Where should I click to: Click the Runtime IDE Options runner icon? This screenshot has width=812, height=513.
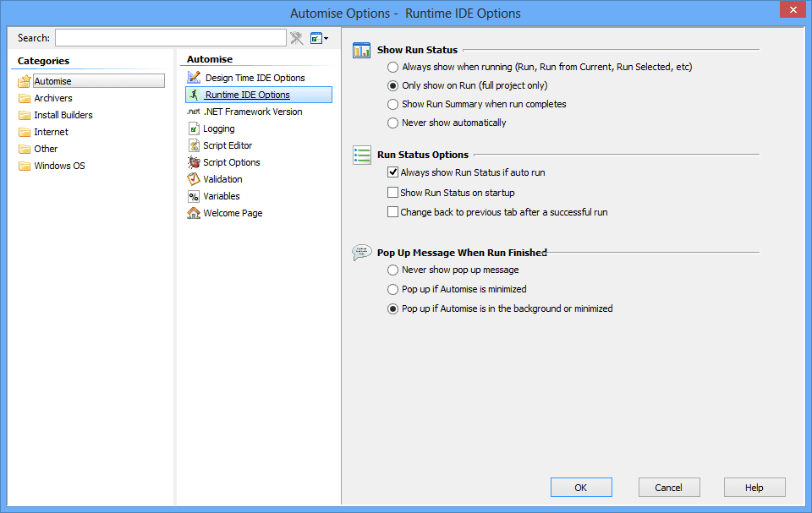[195, 94]
